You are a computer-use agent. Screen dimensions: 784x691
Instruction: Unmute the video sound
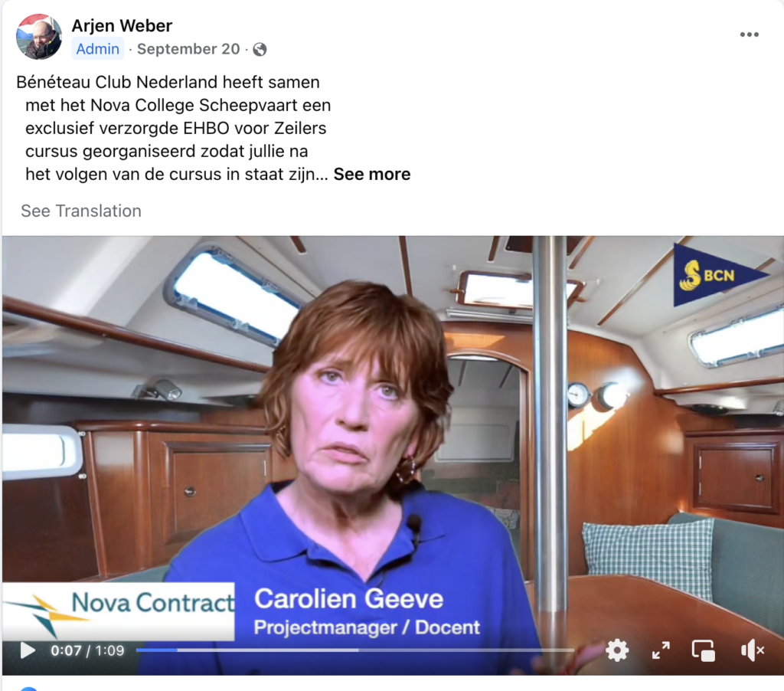coord(752,650)
